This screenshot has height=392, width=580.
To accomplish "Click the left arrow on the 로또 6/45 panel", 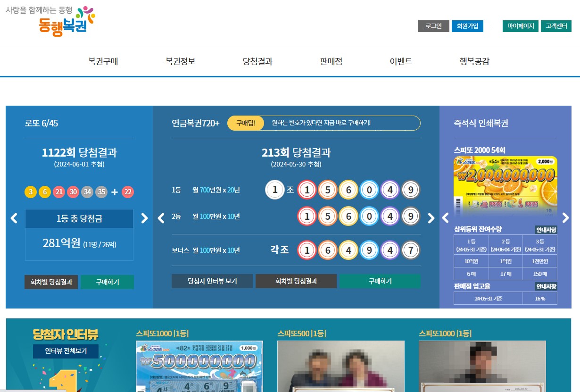I will point(14,218).
